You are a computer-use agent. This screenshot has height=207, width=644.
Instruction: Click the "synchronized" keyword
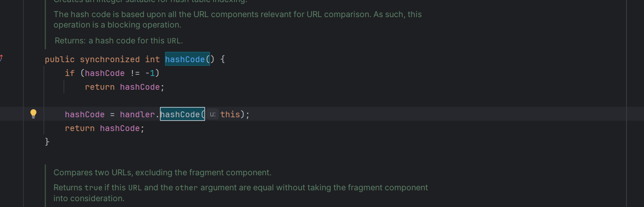click(110, 59)
